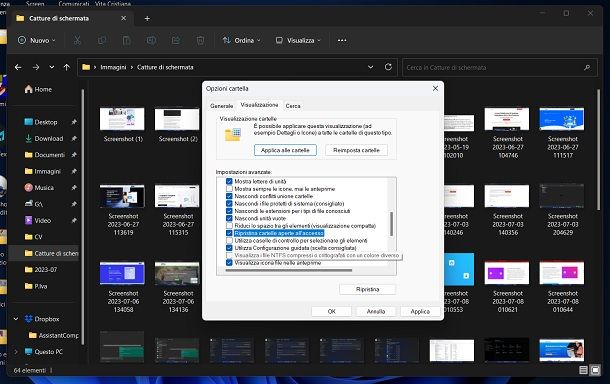Confirm dialog with OK button

point(331,311)
